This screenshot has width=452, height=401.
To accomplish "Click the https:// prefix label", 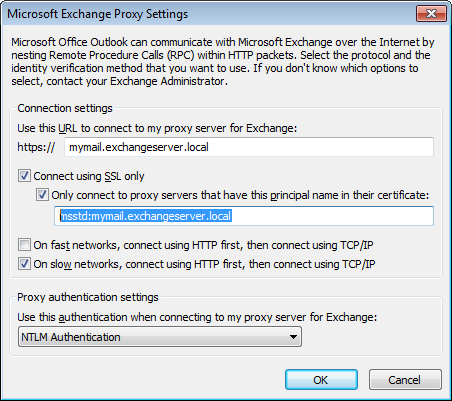I will click(x=36, y=147).
